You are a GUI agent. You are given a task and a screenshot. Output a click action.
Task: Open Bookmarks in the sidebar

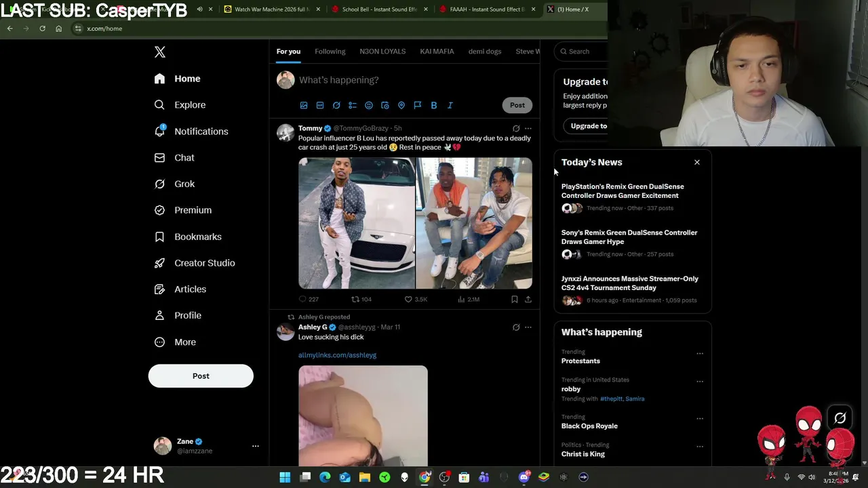tap(188, 237)
